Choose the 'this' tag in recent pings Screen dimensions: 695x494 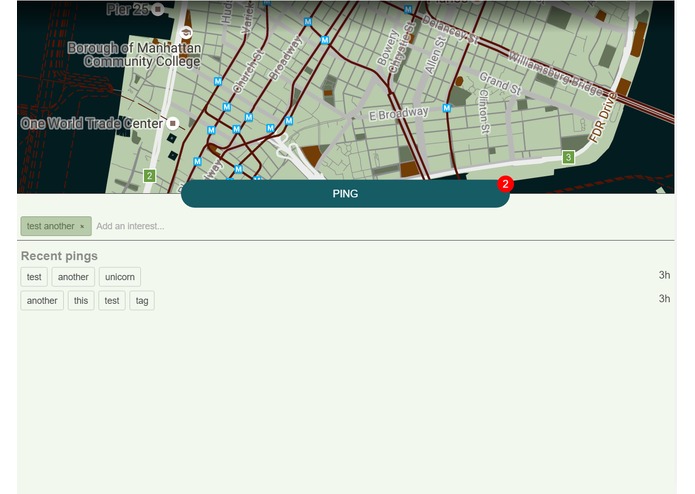point(81,300)
